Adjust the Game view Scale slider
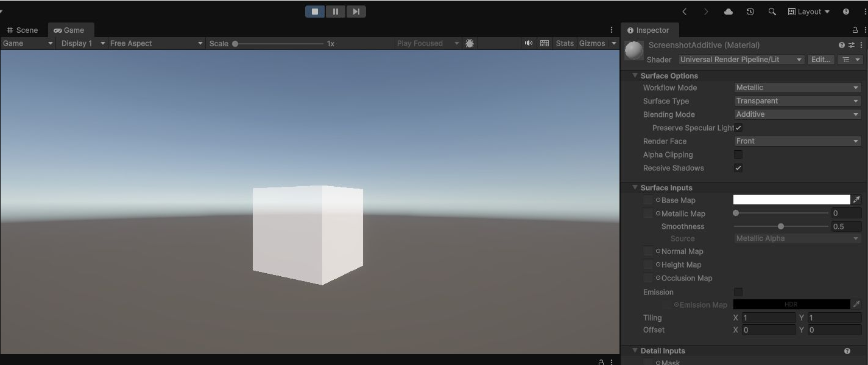 pos(278,43)
